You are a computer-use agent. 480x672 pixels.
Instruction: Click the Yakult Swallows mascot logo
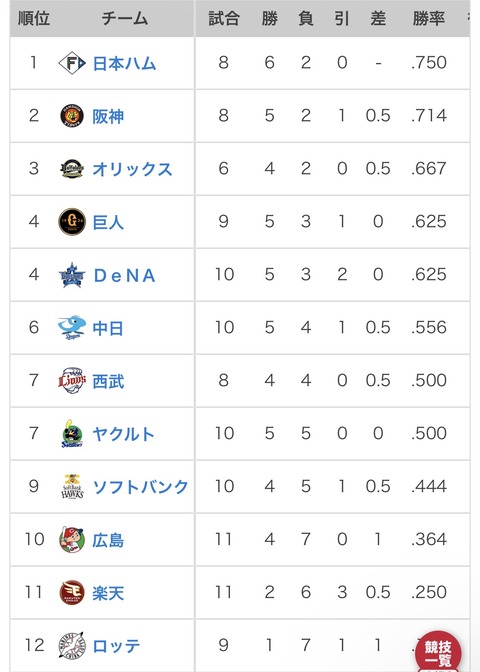[72, 434]
